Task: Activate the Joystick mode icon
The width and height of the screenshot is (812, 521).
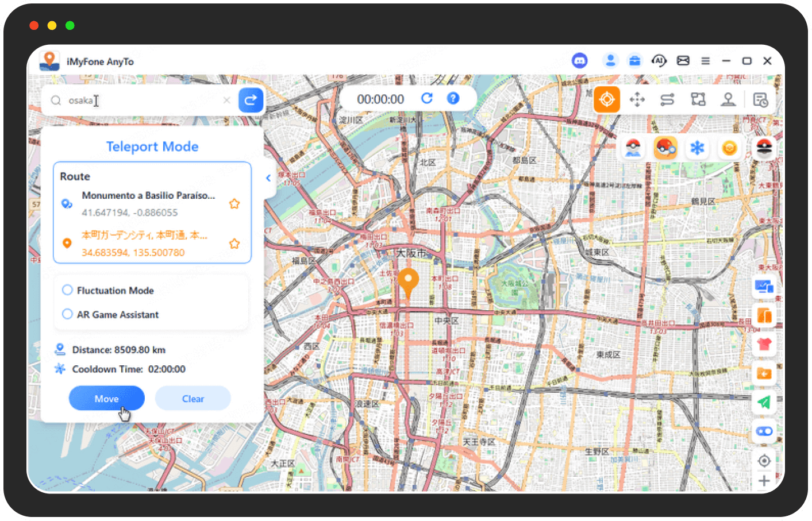Action: pyautogui.click(x=728, y=99)
